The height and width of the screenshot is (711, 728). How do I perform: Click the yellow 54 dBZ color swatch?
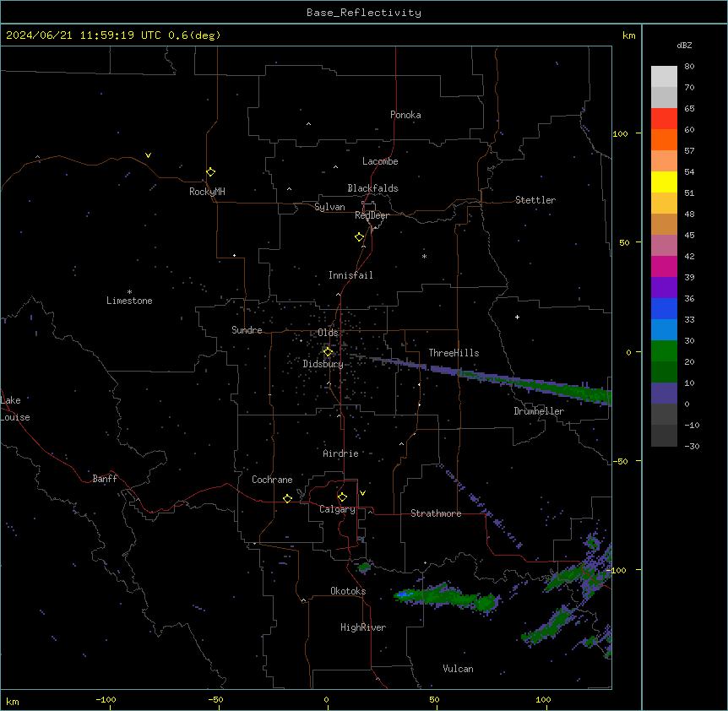[x=664, y=182]
